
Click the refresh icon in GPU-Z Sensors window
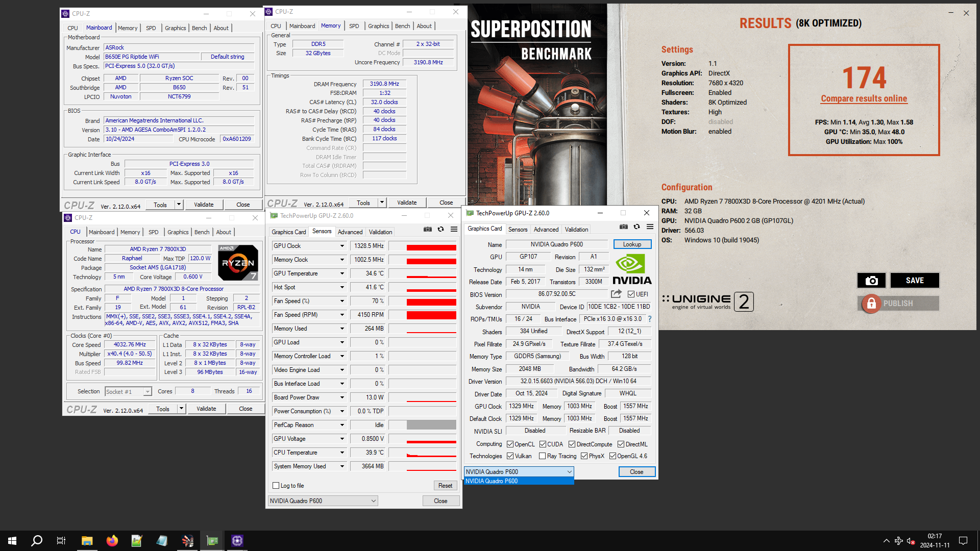coord(441,230)
